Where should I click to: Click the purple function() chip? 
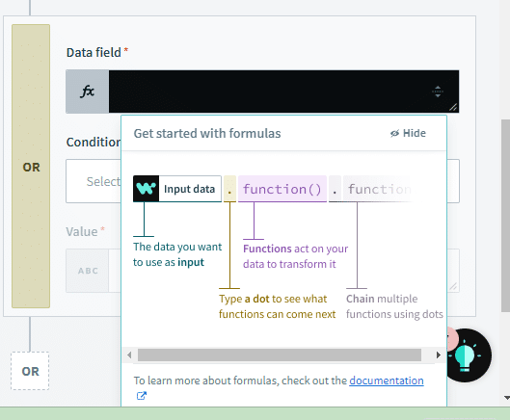pyautogui.click(x=282, y=189)
